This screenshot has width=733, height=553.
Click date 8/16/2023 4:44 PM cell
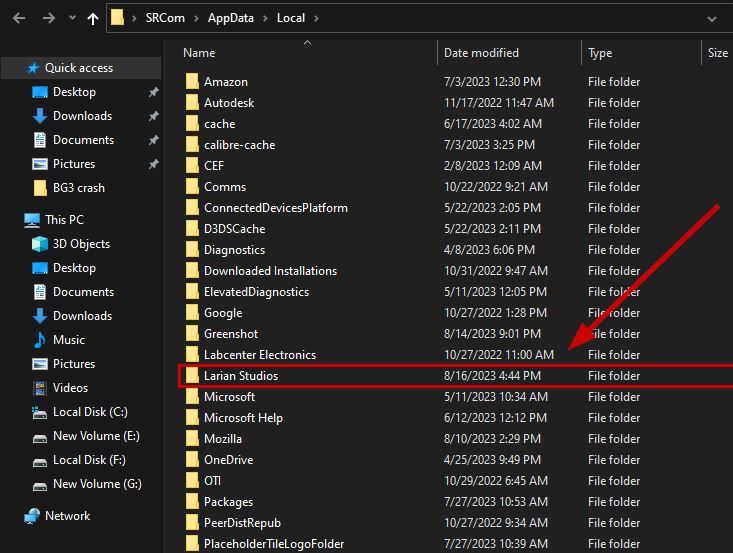click(x=492, y=376)
